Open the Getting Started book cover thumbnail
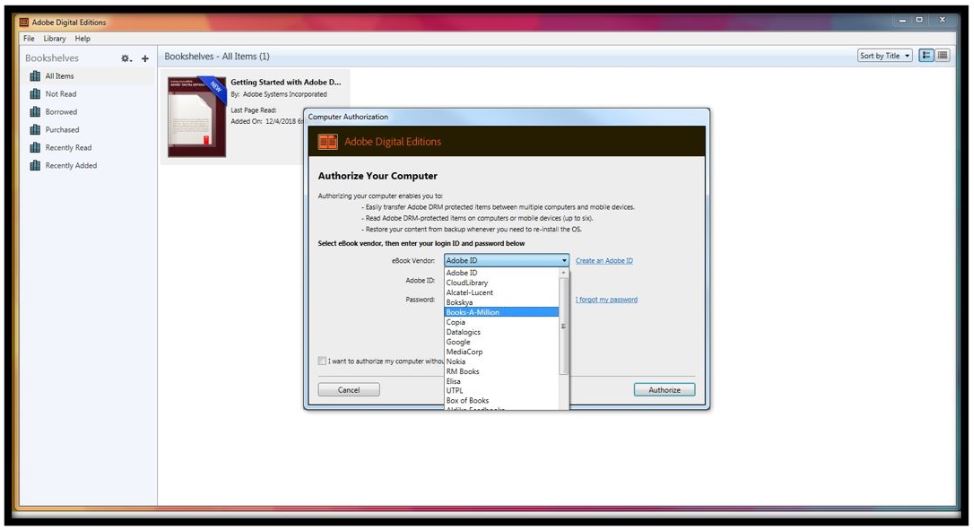 [197, 117]
